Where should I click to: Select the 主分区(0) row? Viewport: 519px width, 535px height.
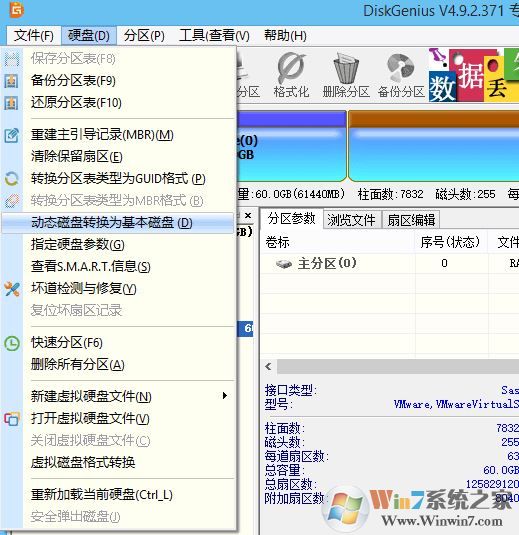[390, 264]
